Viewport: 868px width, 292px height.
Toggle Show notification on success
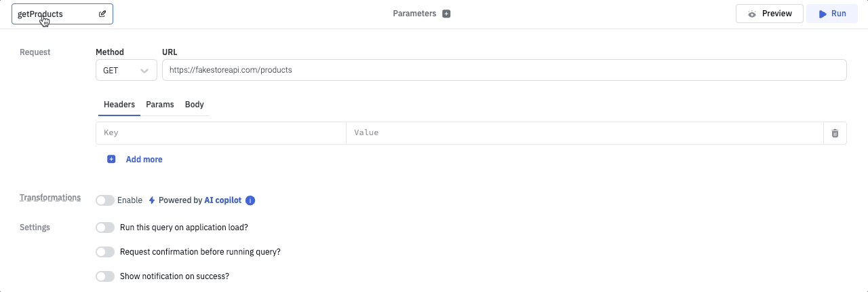pyautogui.click(x=105, y=276)
